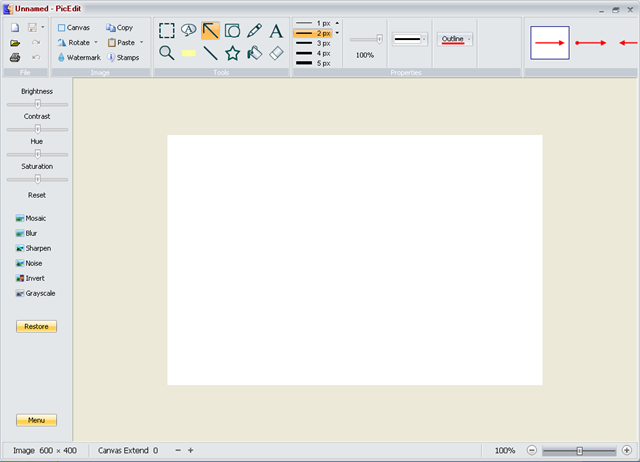Choose the paint bucket fill tool
The height and width of the screenshot is (462, 640).
click(x=255, y=53)
